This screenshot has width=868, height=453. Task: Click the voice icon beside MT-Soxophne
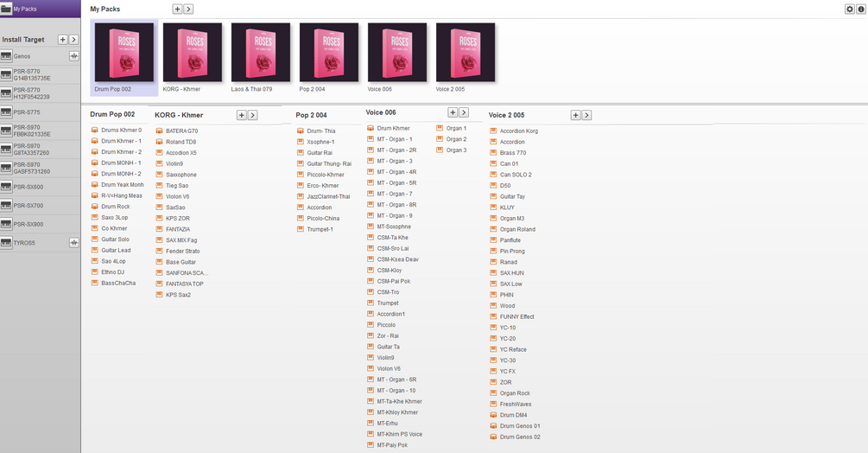click(x=371, y=226)
